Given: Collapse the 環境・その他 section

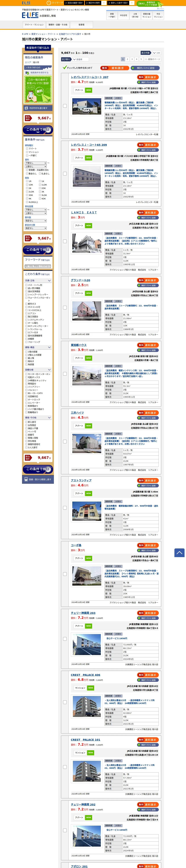Looking at the screenshot, I should [x=38, y=418].
